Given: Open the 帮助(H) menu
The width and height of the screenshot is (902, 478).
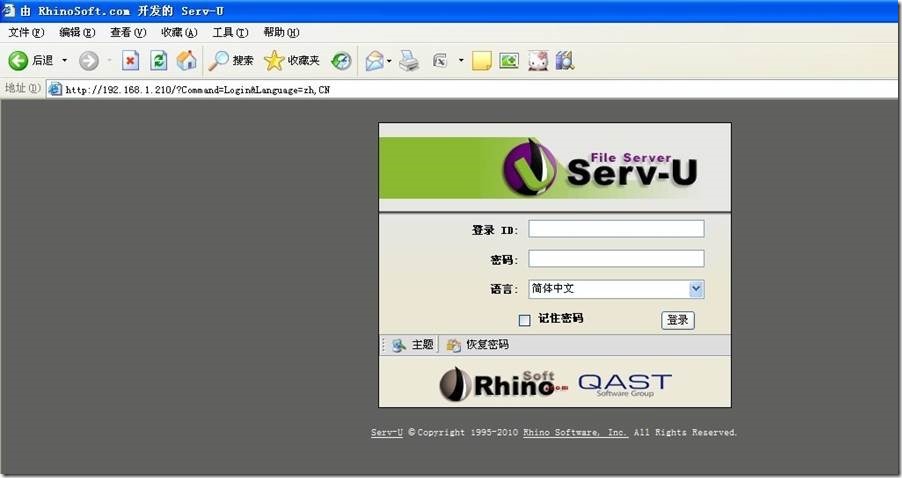Looking at the screenshot, I should 281,32.
